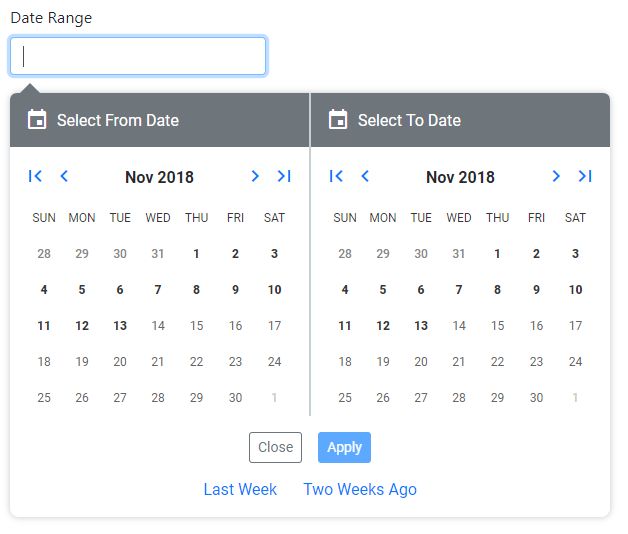628x534 pixels.
Task: Focus the Date Range input field
Action: click(x=138, y=56)
